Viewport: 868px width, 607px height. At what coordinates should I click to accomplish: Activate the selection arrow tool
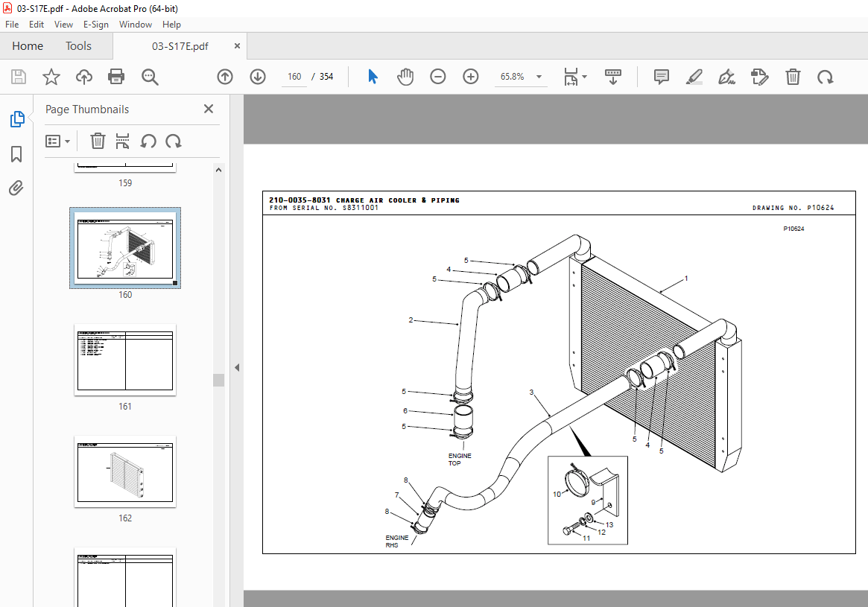[373, 76]
